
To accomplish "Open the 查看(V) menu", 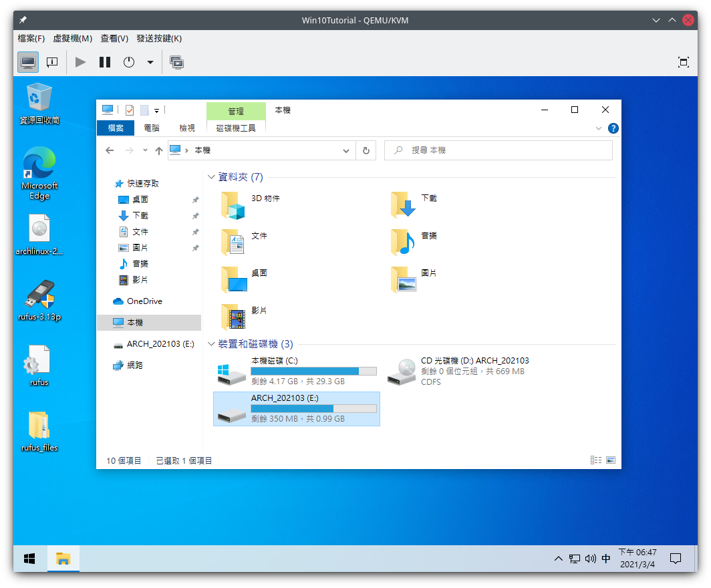I will 114,39.
